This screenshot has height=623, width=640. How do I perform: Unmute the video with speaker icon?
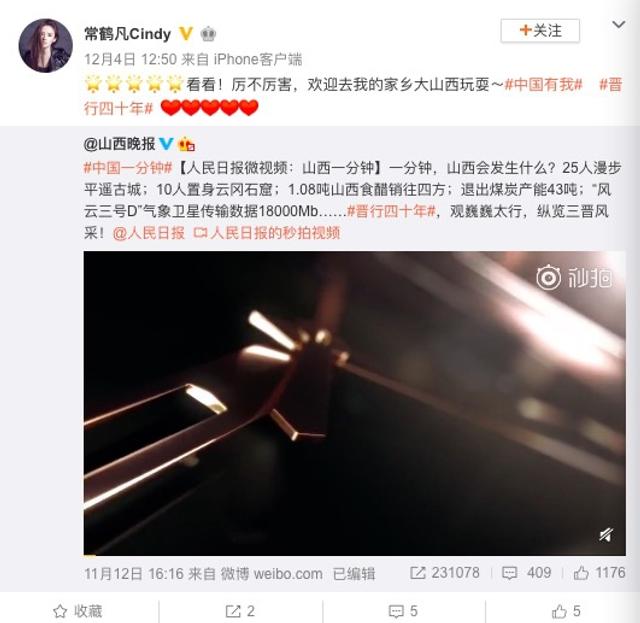click(606, 534)
